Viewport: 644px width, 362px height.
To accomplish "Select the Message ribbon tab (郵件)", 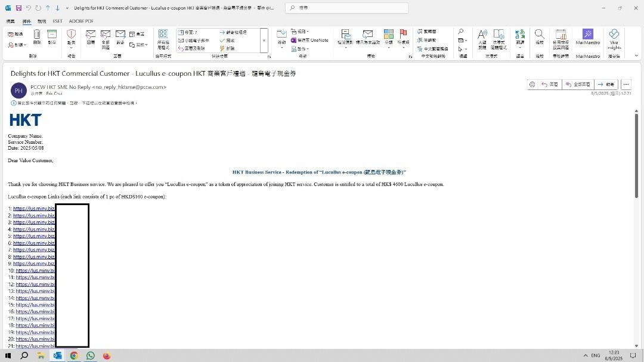I will tap(27, 21).
